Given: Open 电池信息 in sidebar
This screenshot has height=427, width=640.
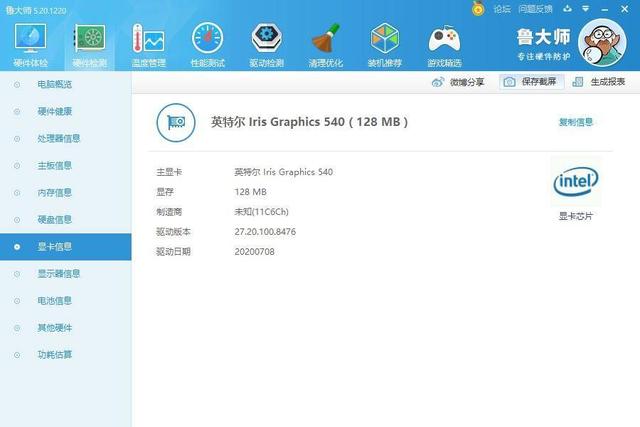Looking at the screenshot, I should pos(55,301).
